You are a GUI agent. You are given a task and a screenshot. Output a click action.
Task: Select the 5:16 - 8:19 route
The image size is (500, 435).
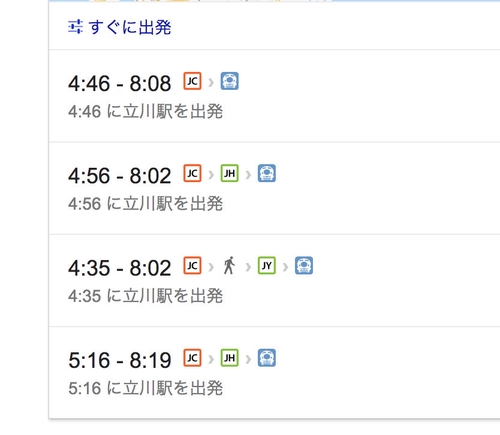[274, 373]
